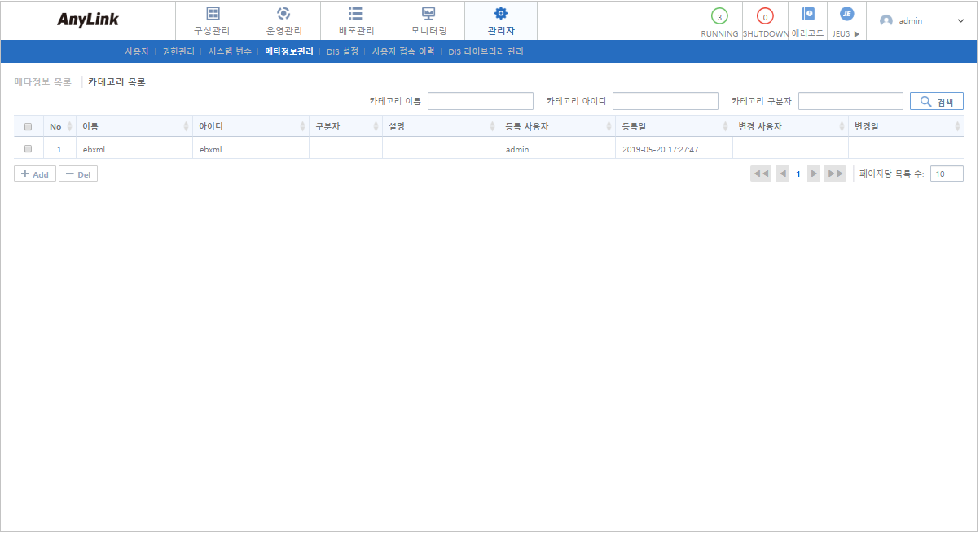Check the ebxml row checkbox
The height and width of the screenshot is (536, 980).
(x=28, y=149)
